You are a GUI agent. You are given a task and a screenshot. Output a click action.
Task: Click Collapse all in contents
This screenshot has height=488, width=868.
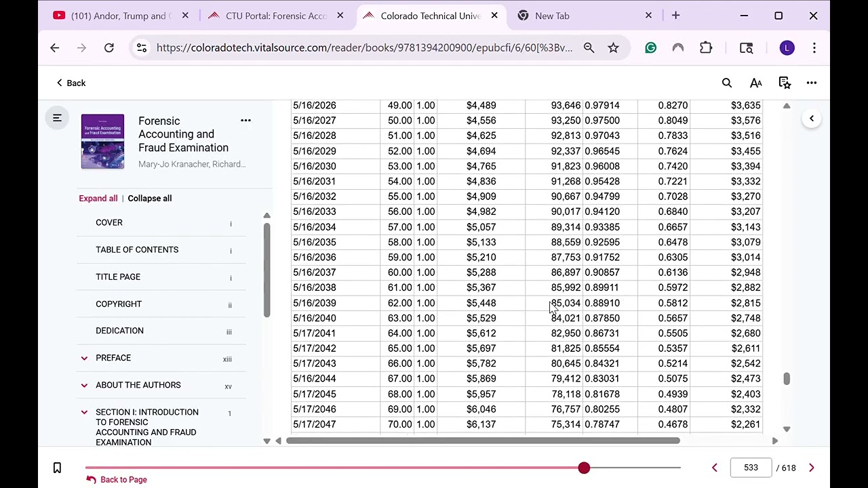pos(150,198)
